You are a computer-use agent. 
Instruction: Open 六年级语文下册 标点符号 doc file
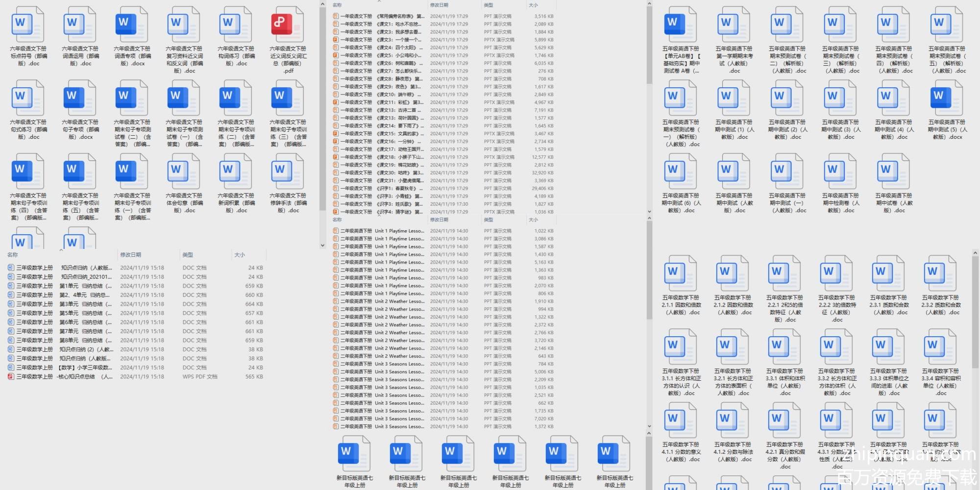[28, 25]
